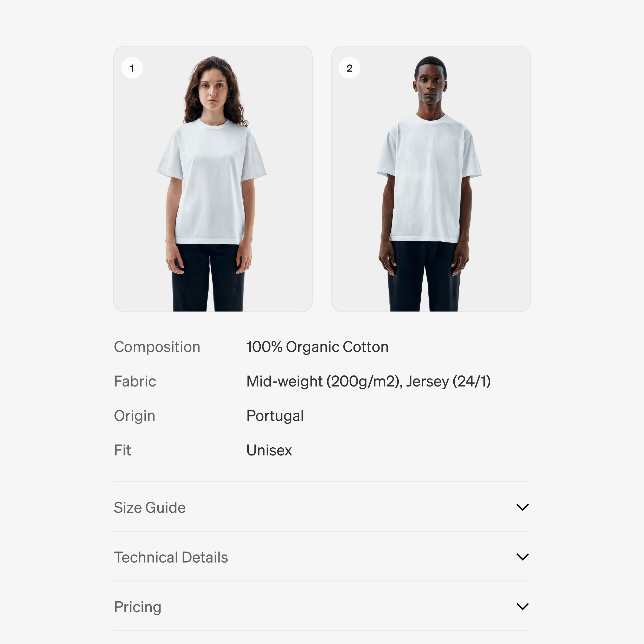Click the Mid-weight Jersey fabric value
Viewport: 644px width, 644px height.
click(368, 381)
